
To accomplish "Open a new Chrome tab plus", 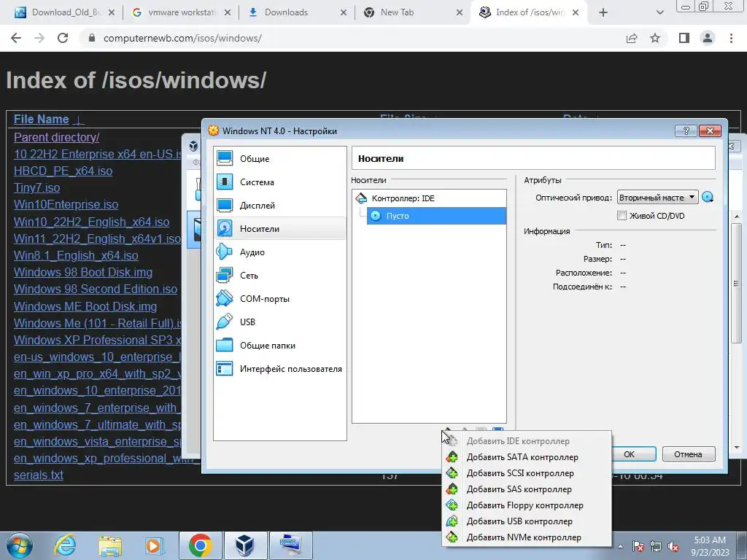I will [603, 12].
